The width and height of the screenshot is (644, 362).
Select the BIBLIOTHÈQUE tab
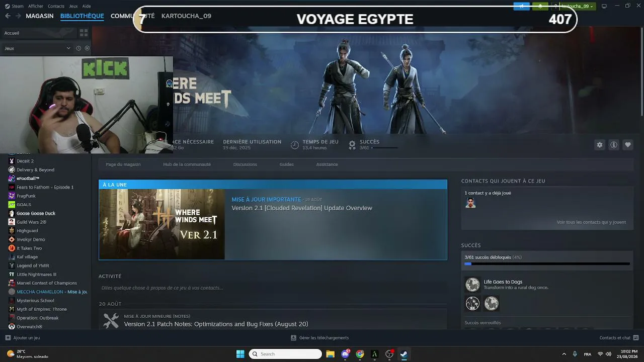pyautogui.click(x=82, y=16)
